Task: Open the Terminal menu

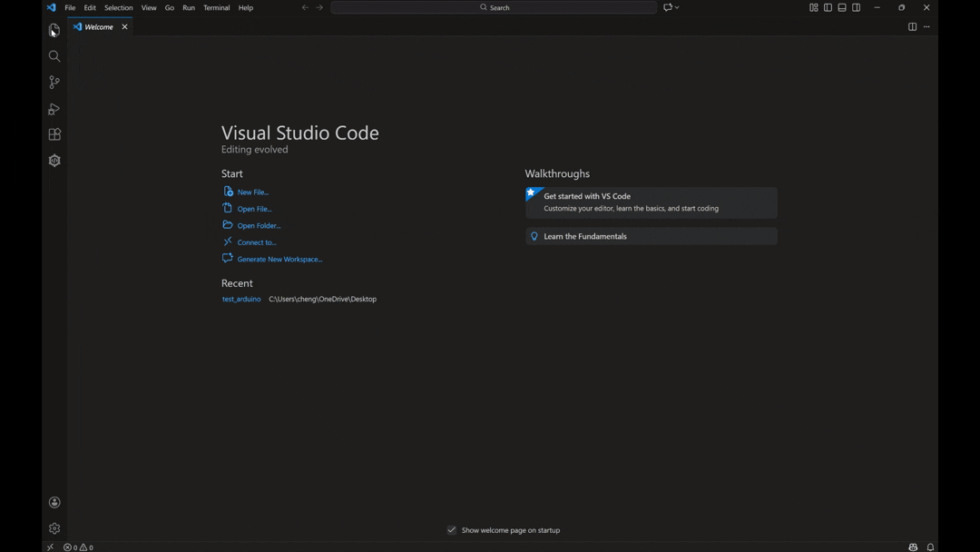Action: pyautogui.click(x=217, y=8)
